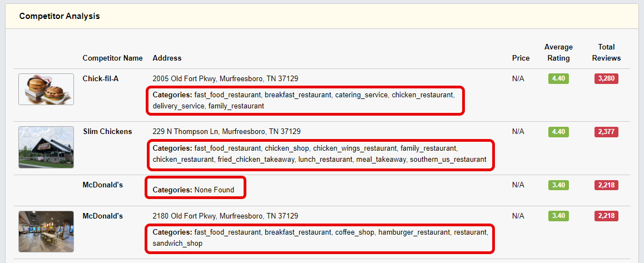
Task: Select the Slim Chickens competitor name
Action: point(107,131)
